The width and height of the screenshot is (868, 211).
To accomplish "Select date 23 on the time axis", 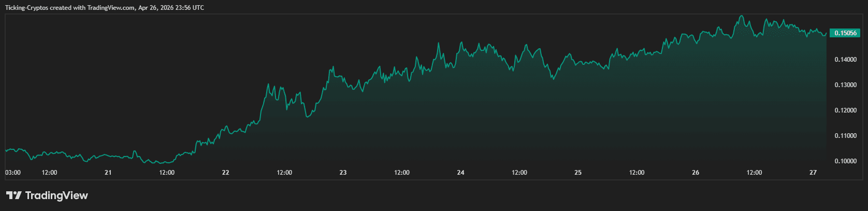I will coord(343,173).
